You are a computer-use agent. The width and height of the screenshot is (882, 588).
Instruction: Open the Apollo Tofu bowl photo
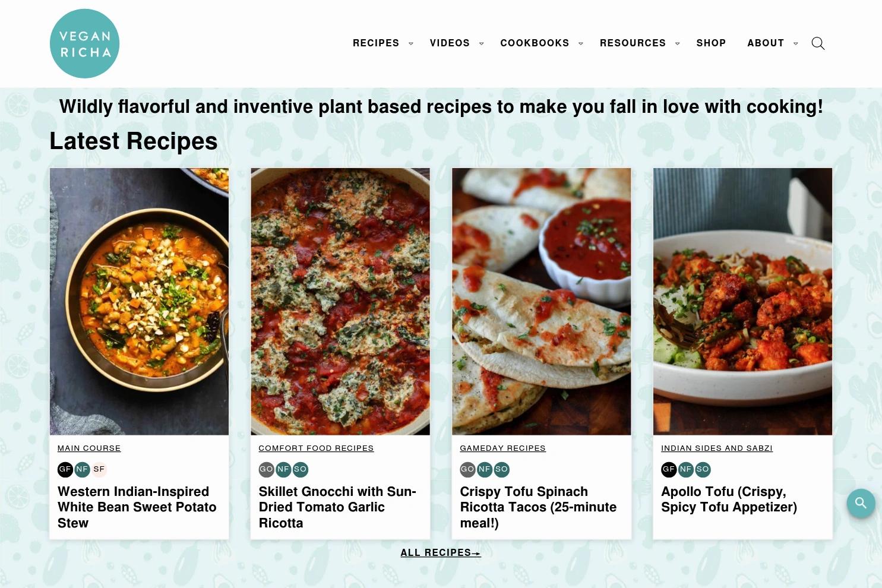click(x=742, y=301)
